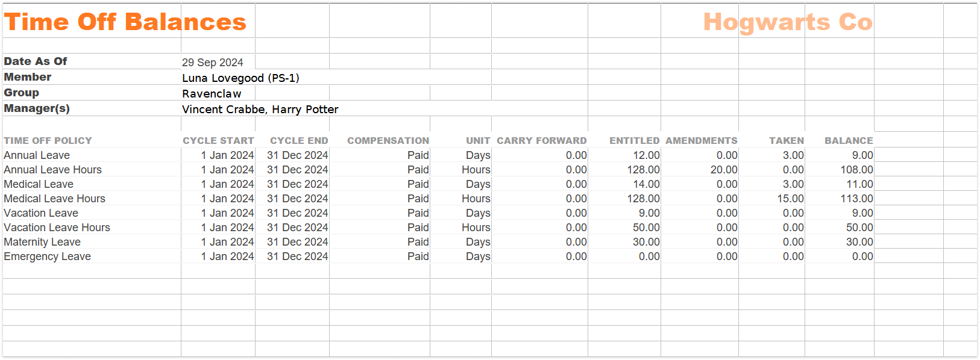Click the Annual Leave Hours policy row
980x360 pixels.
(x=438, y=170)
